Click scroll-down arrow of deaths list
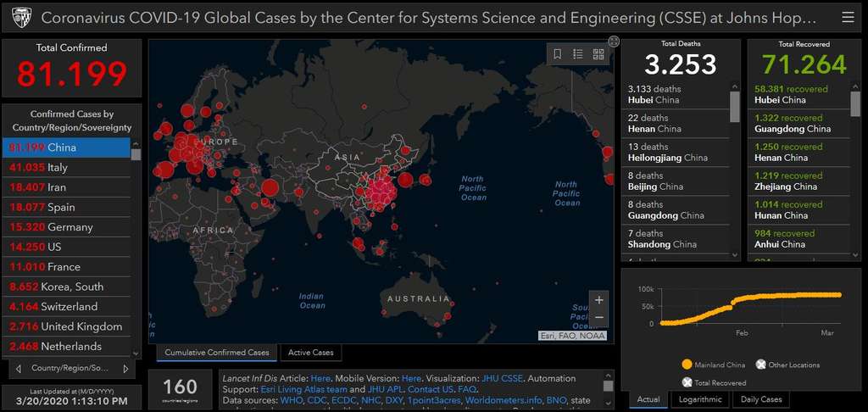This screenshot has height=412, width=868. tap(735, 255)
